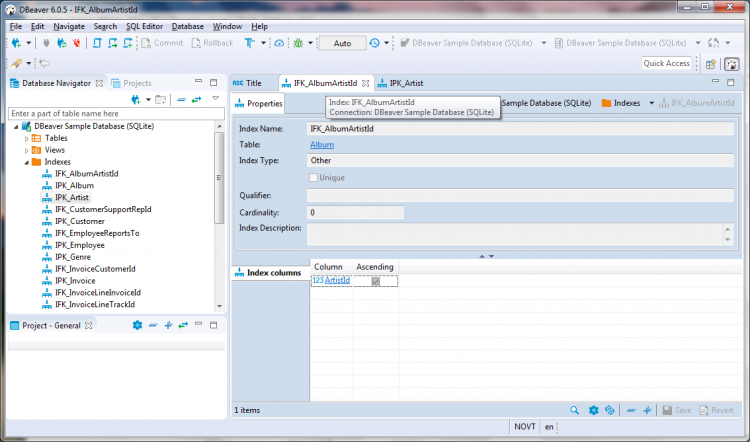Open the Database Navigator view menu triangle
This screenshot has height=442, width=750.
[x=216, y=99]
